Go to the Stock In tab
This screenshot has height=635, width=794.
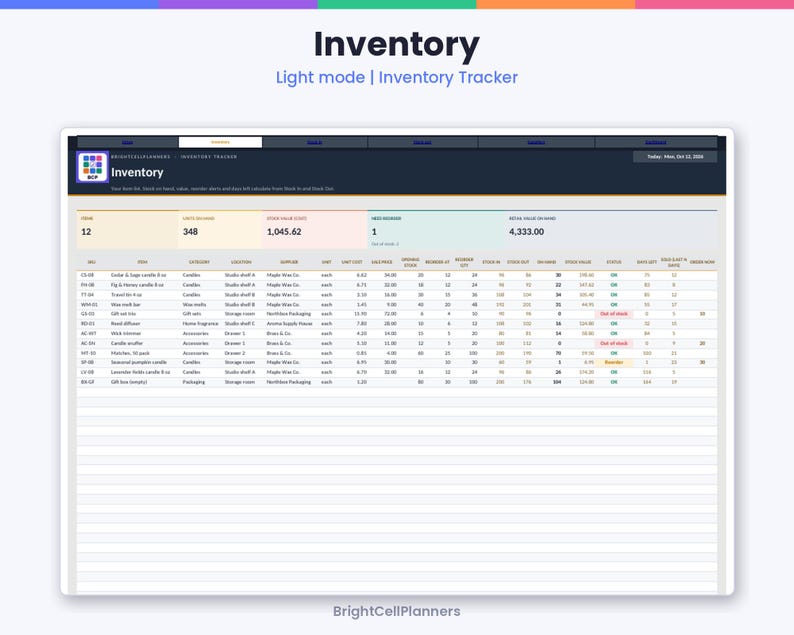click(x=314, y=142)
